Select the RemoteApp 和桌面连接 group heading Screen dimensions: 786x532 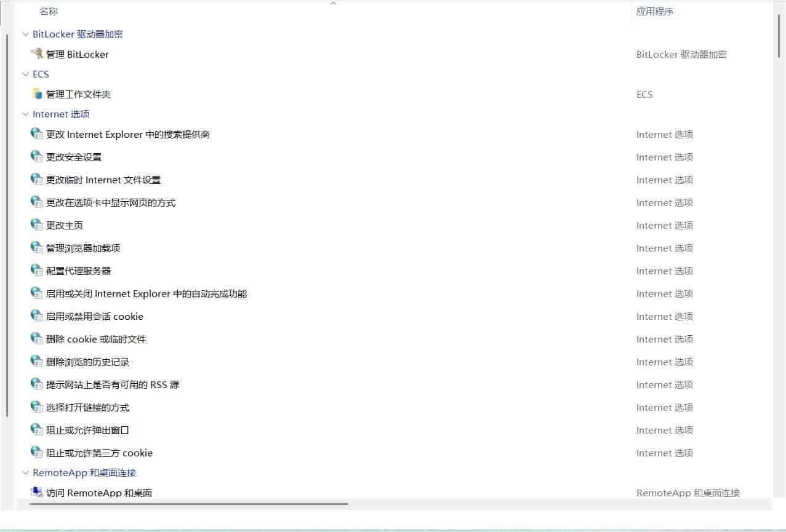click(84, 473)
